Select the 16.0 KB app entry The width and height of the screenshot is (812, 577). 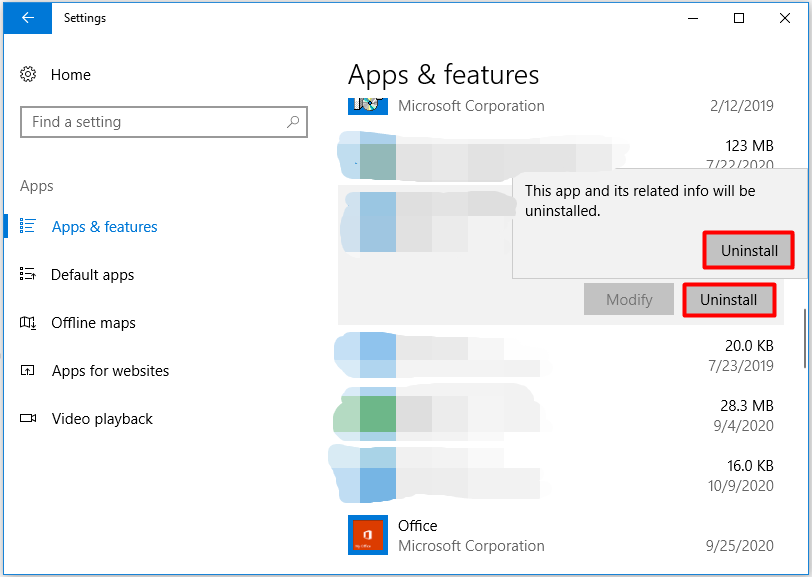point(560,475)
